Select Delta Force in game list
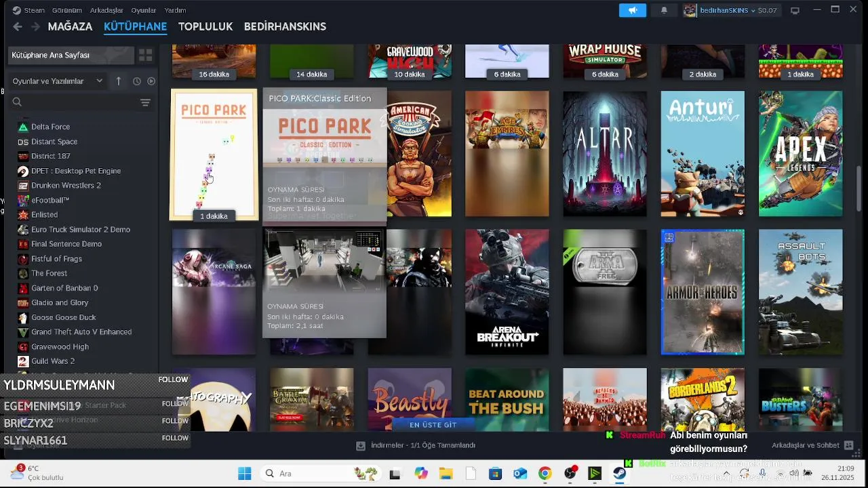This screenshot has width=868, height=488. coord(50,127)
